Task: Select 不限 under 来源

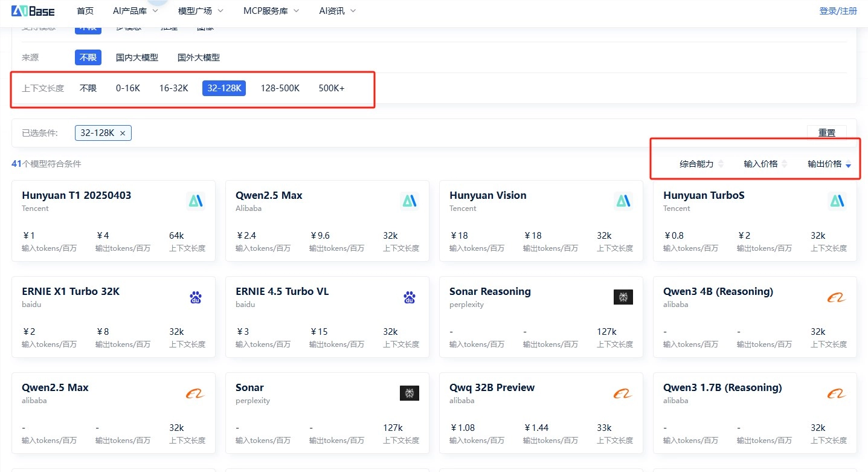Action: tap(88, 57)
